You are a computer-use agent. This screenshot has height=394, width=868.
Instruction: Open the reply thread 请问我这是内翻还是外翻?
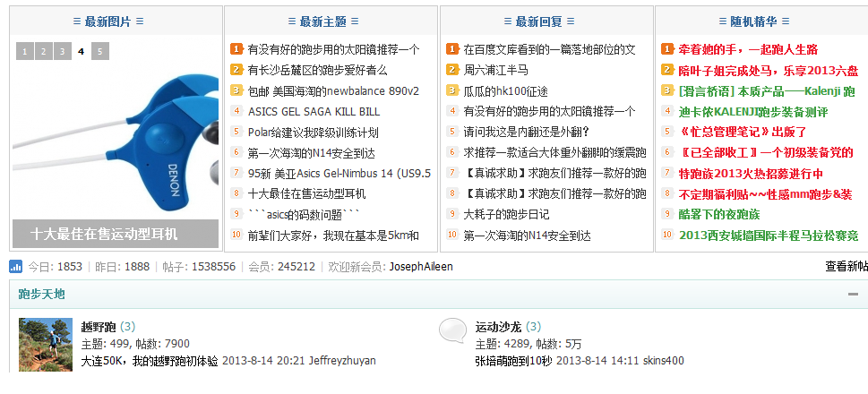pyautogui.click(x=526, y=133)
